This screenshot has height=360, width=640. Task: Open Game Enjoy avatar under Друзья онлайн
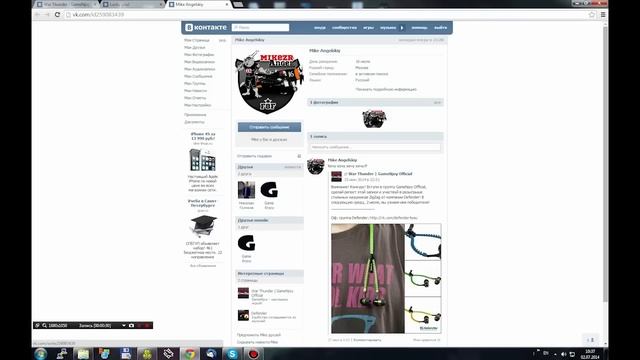tap(246, 243)
